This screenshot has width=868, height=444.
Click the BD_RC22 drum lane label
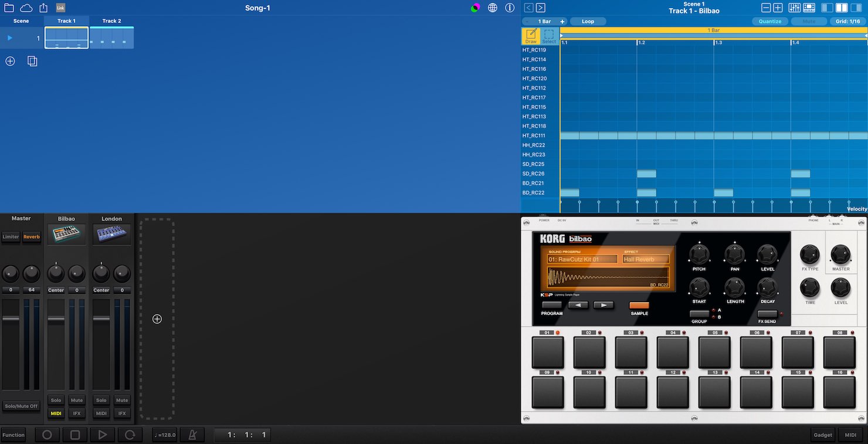tap(534, 192)
